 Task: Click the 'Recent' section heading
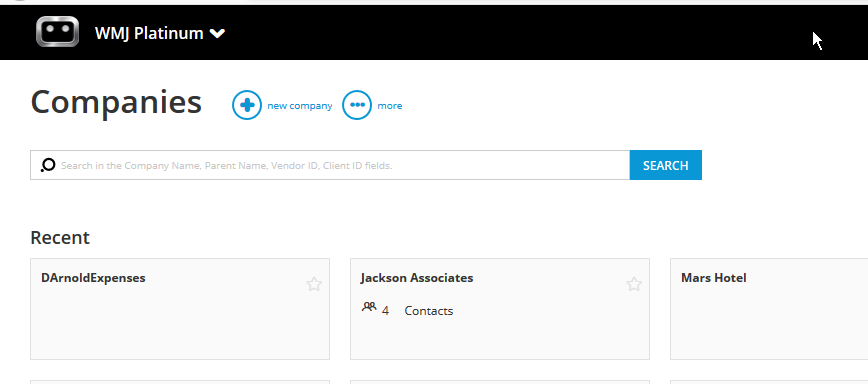[60, 237]
